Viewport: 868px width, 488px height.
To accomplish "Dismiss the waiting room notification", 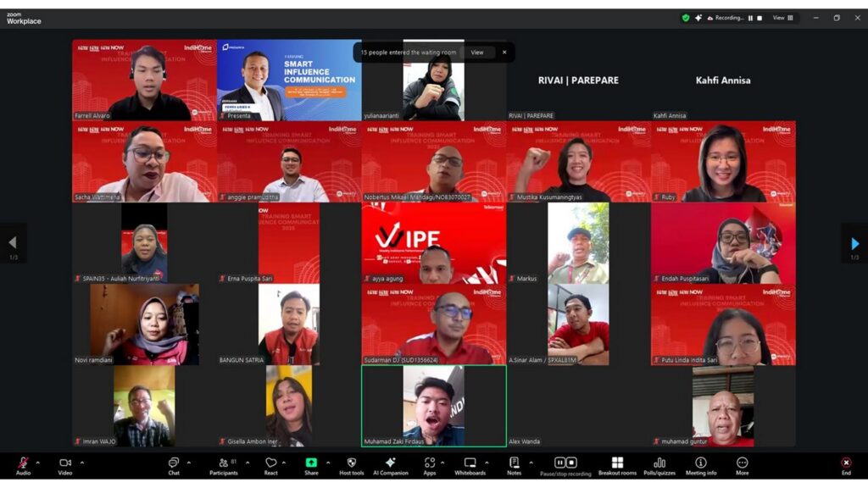I will [x=504, y=53].
